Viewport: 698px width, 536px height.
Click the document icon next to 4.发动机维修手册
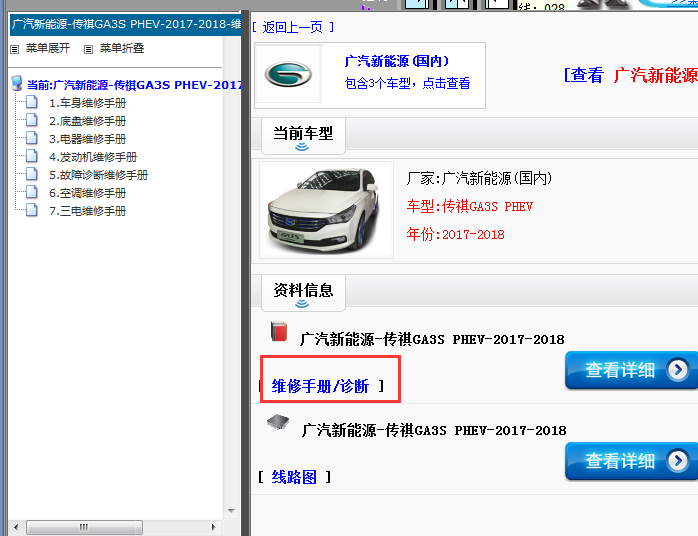pos(32,156)
